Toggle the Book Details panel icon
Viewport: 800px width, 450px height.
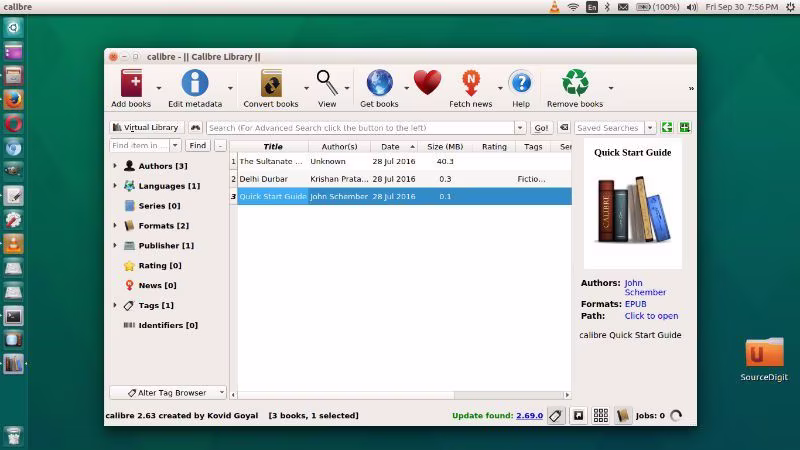(x=622, y=416)
